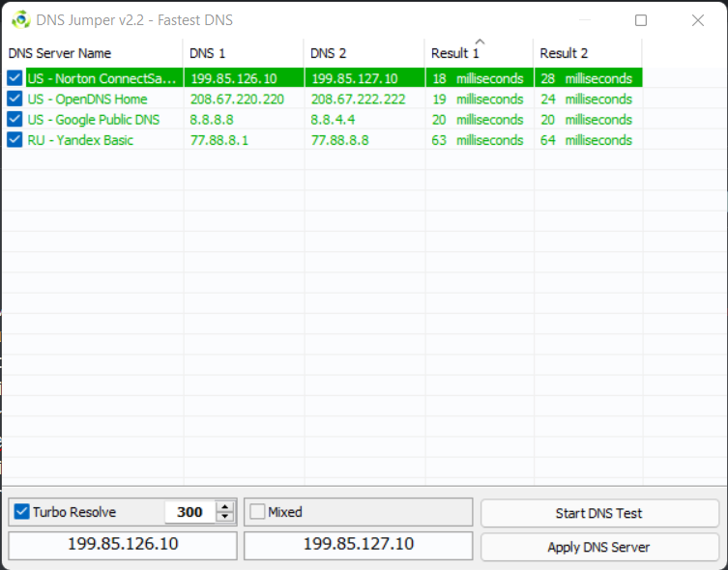Maximize the DNS Jumper window

point(641,20)
